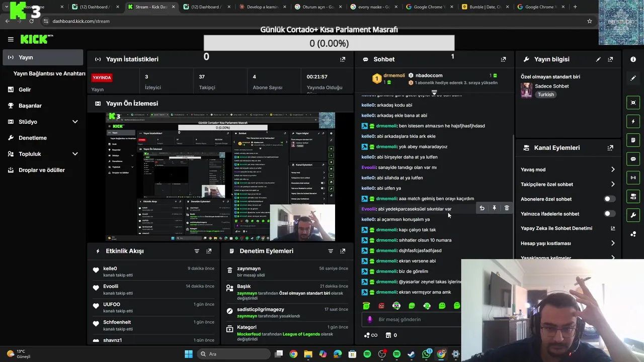Open Chrome tab search dropdown

6,7
